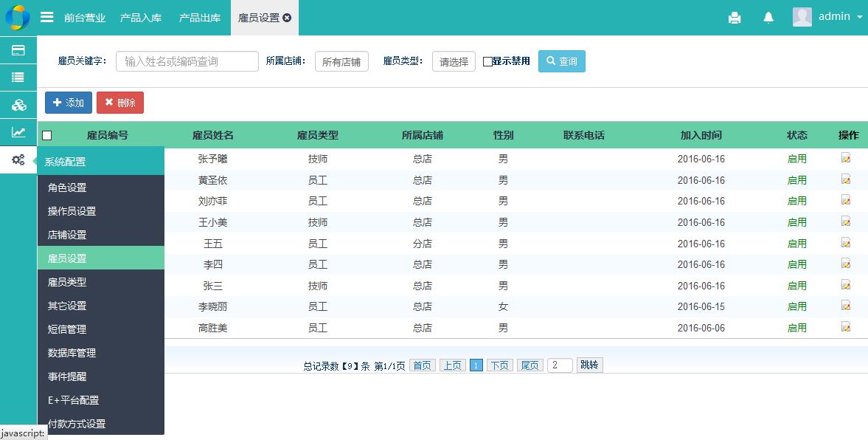The image size is (868, 440).
Task: Open the list icon in left sidebar
Action: pyautogui.click(x=18, y=78)
